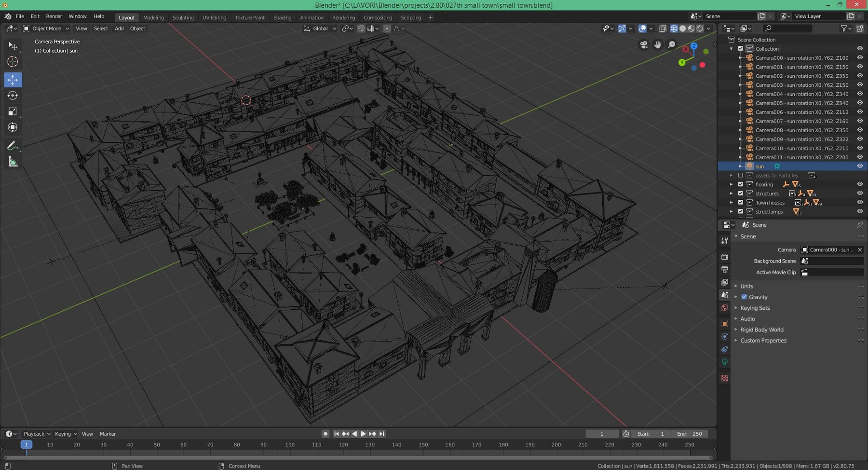This screenshot has width=868, height=470.
Task: Open the Render properties tab
Action: (724, 257)
